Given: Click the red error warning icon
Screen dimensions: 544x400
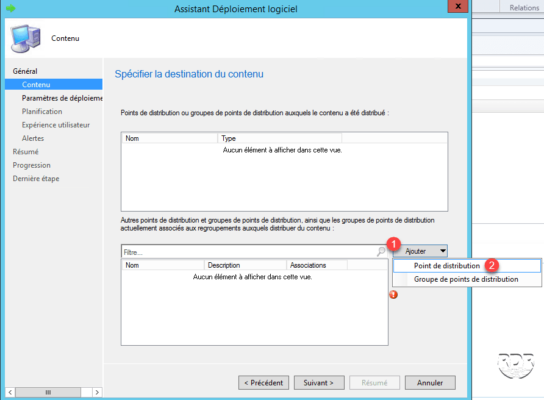Looking at the screenshot, I should point(393,295).
